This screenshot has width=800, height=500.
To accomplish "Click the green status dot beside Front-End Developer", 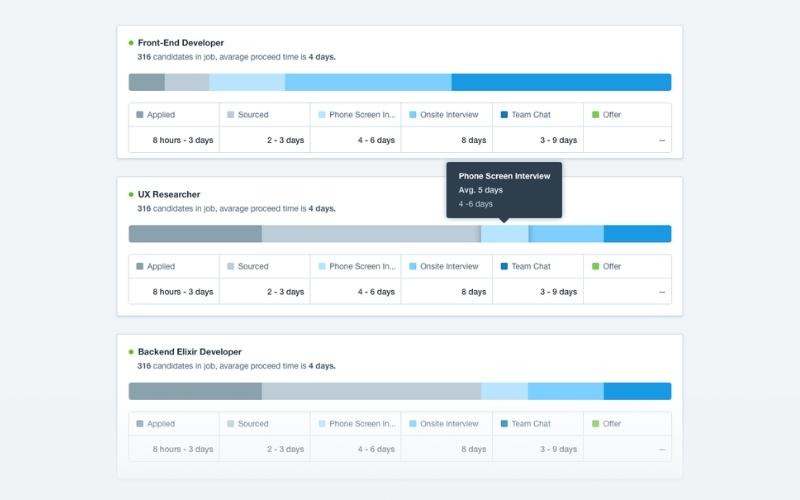I will click(131, 43).
